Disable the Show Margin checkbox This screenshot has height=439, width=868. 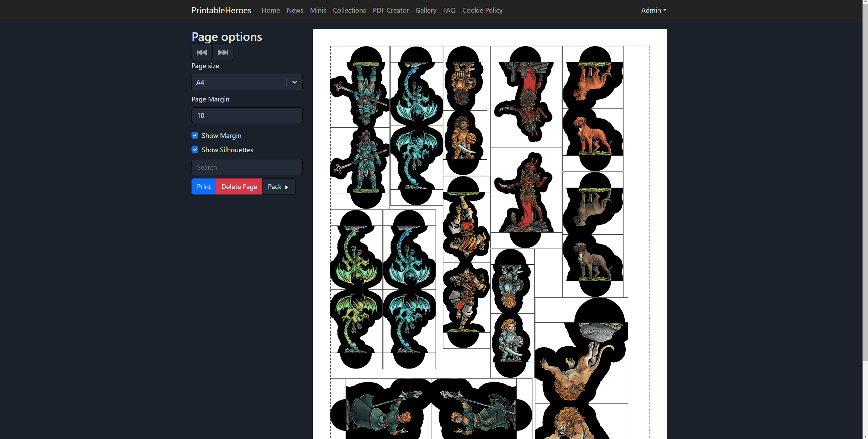point(195,135)
